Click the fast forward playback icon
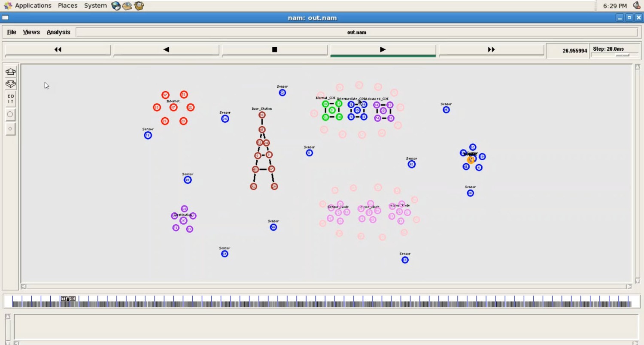The height and width of the screenshot is (345, 644). coord(491,49)
